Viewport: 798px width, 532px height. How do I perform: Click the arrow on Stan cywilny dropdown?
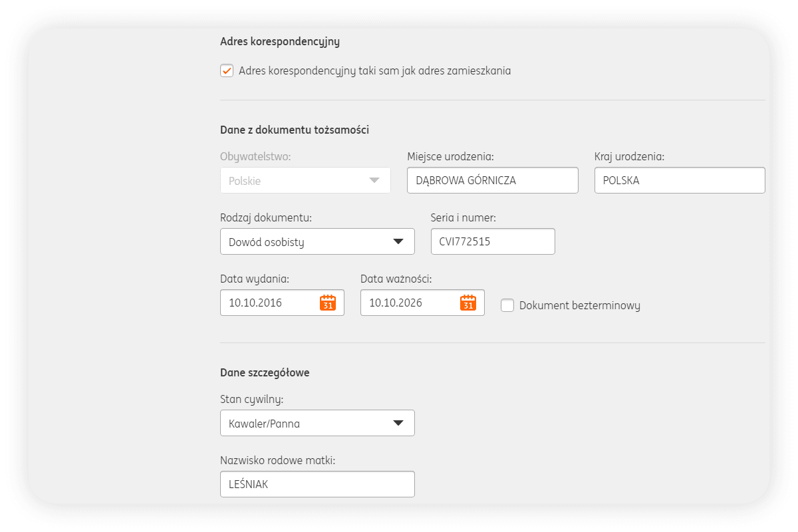click(x=398, y=423)
